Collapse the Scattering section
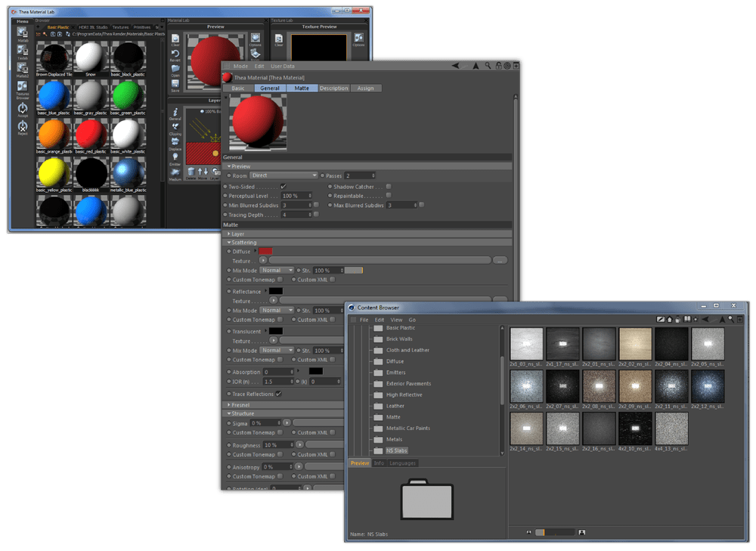 (230, 243)
